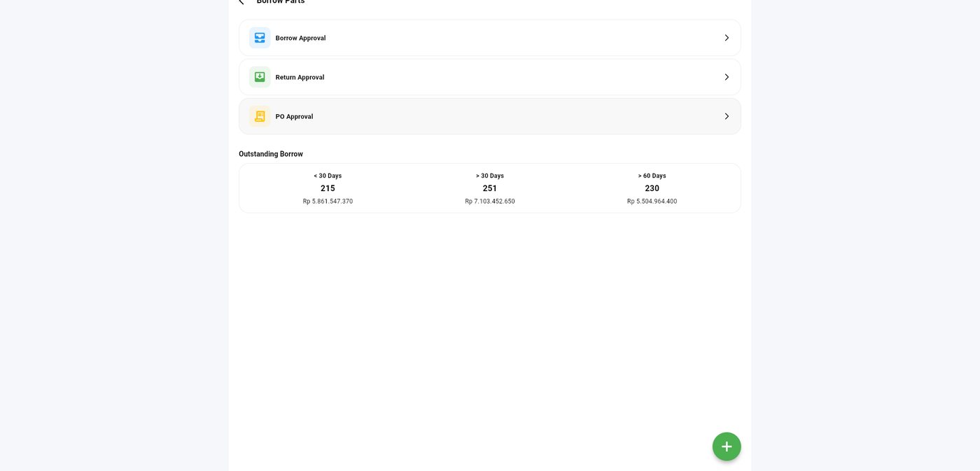The image size is (980, 471).
Task: Open the PO Approval menu label
Action: click(294, 116)
